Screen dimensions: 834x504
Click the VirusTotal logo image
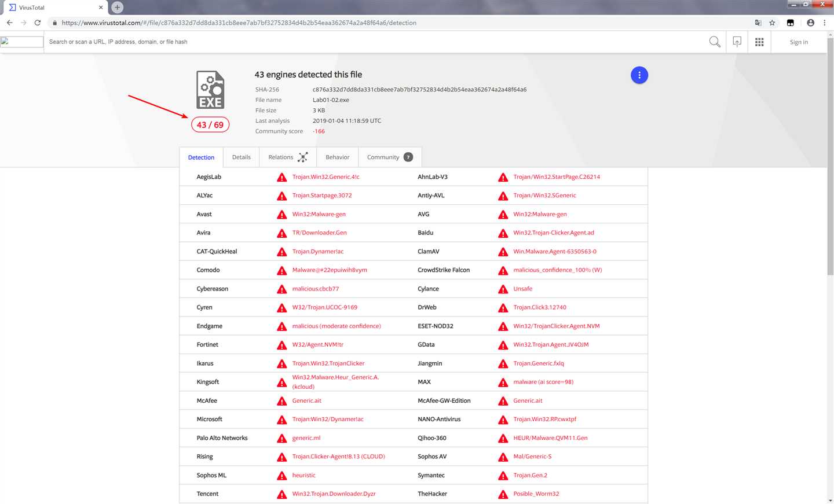[x=22, y=42]
